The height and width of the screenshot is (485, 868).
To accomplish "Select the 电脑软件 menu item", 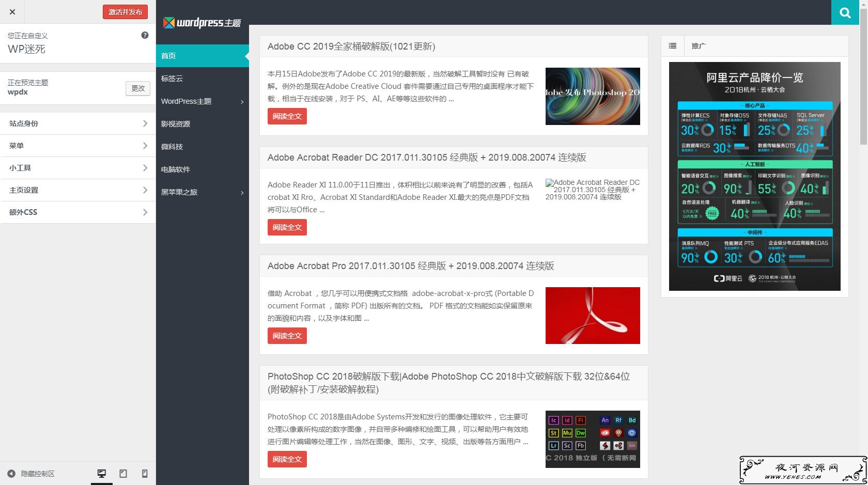I will point(203,169).
